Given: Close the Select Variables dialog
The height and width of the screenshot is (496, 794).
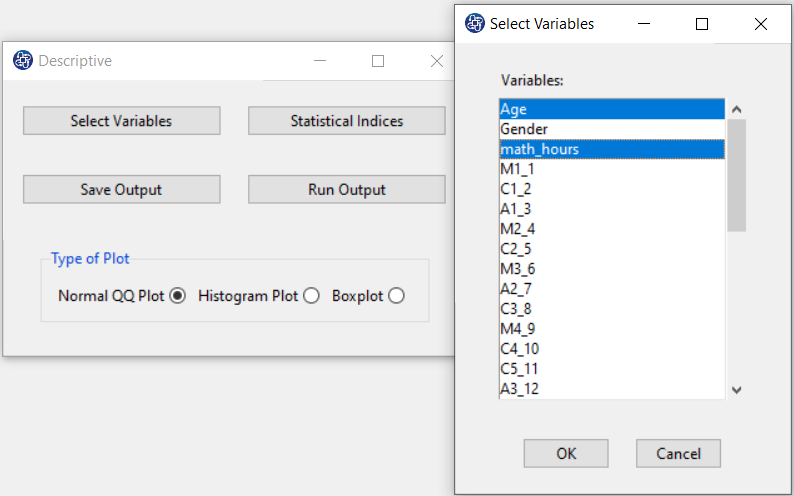Looking at the screenshot, I should pos(761,24).
